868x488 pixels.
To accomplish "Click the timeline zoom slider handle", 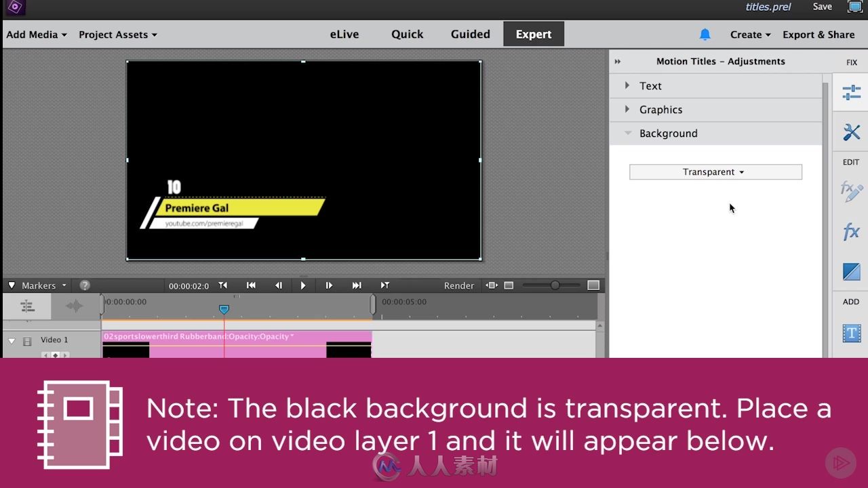I will [555, 285].
